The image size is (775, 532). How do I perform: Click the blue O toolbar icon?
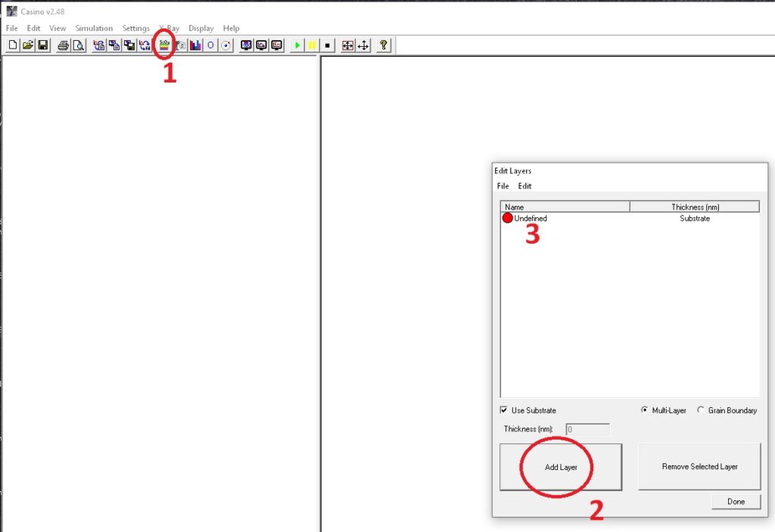(210, 45)
